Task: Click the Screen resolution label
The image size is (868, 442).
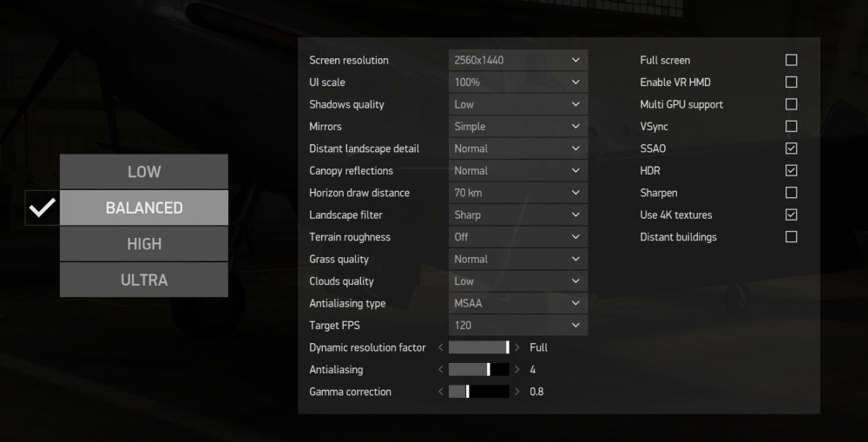Action: tap(349, 61)
